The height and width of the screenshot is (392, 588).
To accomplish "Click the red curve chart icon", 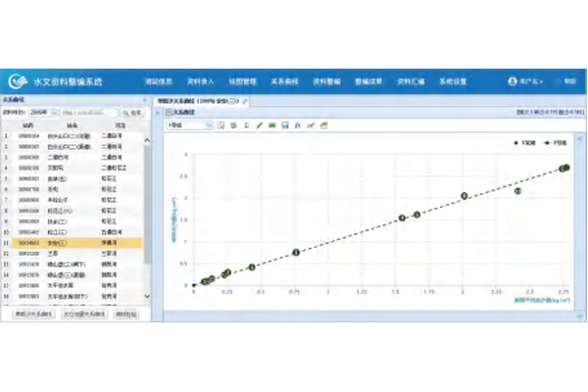I will point(310,125).
